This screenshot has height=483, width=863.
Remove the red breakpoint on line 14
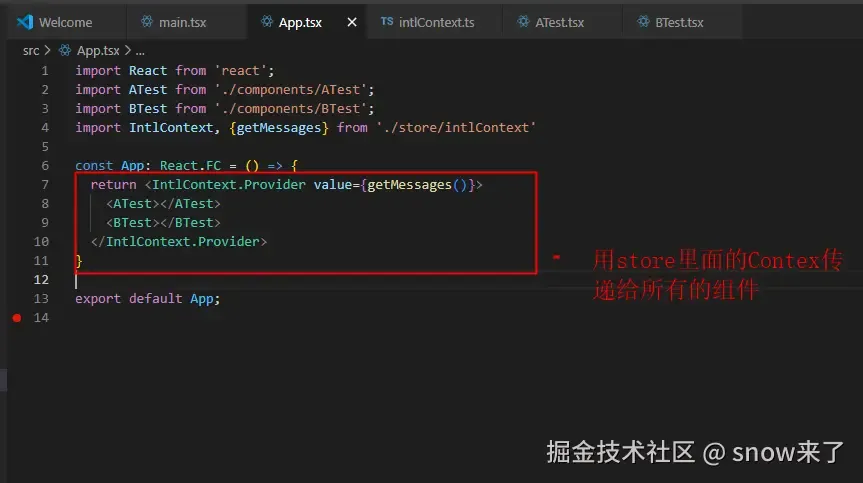pyautogui.click(x=17, y=317)
